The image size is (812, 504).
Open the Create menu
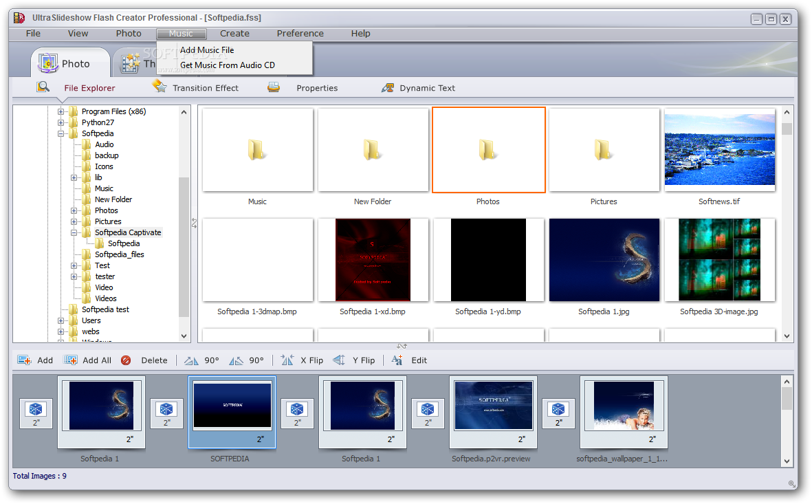[x=234, y=33]
